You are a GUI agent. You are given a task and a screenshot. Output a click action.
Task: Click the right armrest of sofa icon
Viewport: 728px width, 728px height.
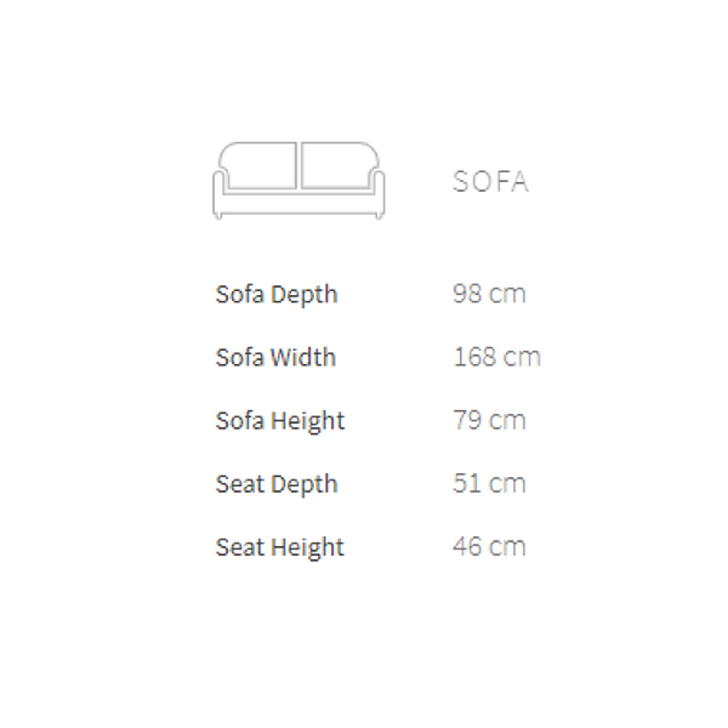click(377, 194)
